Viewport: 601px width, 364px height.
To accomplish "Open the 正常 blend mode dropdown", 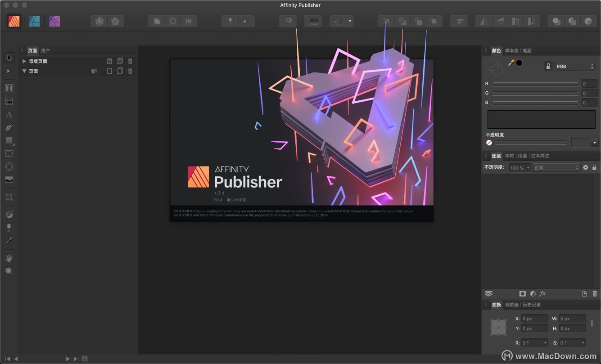I will pos(556,167).
